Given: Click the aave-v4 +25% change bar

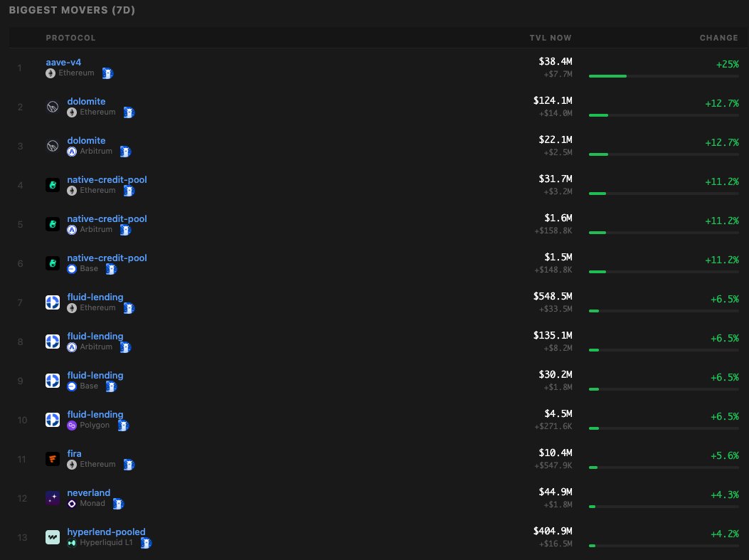Looking at the screenshot, I should pyautogui.click(x=664, y=76).
